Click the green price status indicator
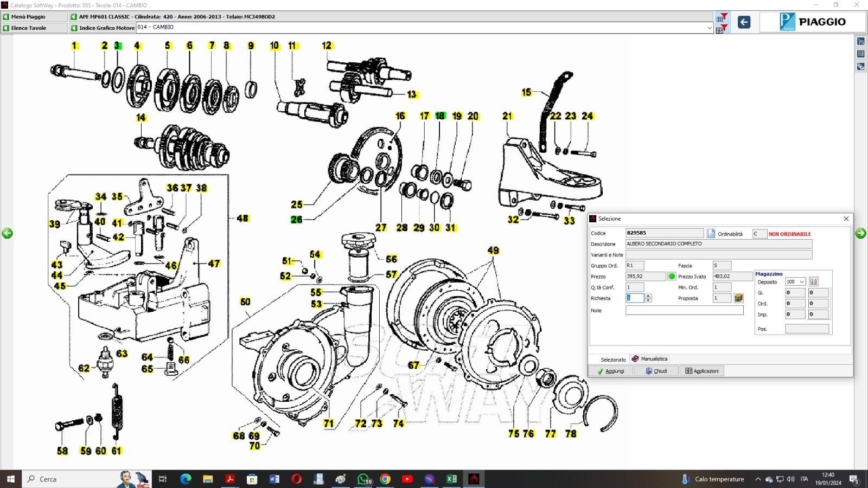 (x=672, y=277)
